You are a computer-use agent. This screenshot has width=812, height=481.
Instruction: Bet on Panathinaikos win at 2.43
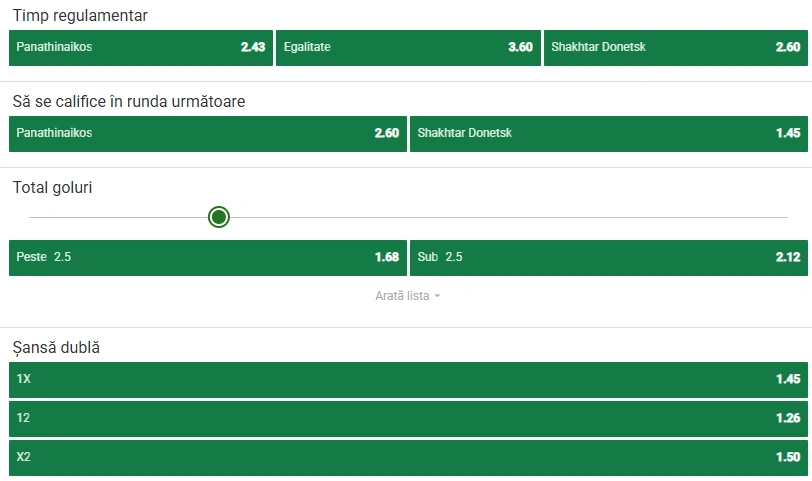[141, 48]
